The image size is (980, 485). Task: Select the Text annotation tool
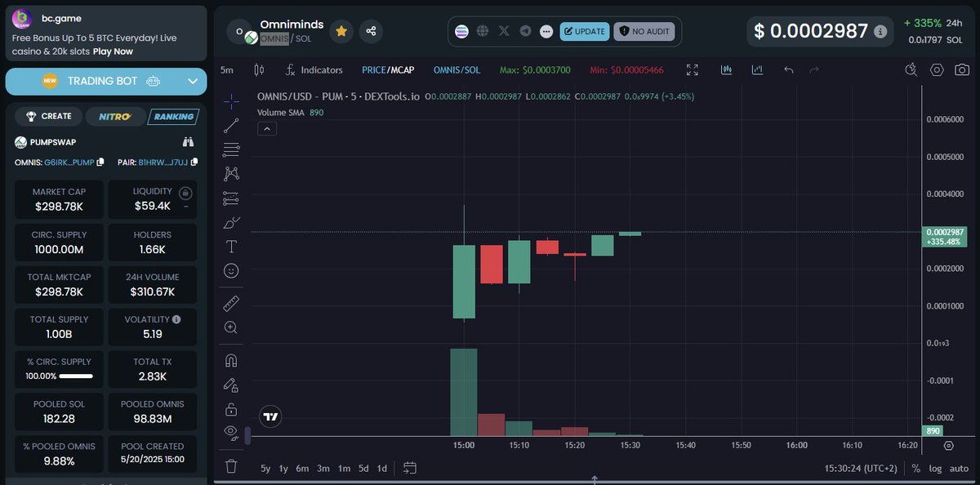231,247
